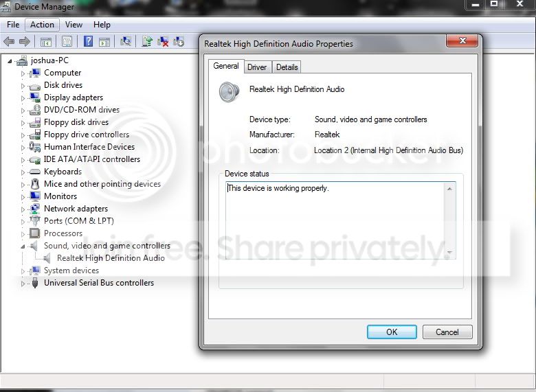The width and height of the screenshot is (536, 392).
Task: Expand the Universal Serial Bus controllers category
Action: (23, 284)
